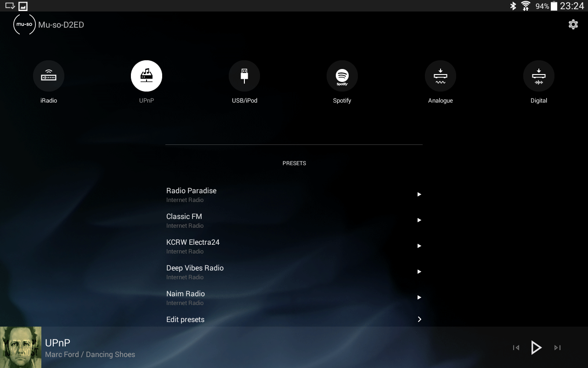Open the settings gear
Image resolution: width=588 pixels, height=368 pixels.
(573, 24)
